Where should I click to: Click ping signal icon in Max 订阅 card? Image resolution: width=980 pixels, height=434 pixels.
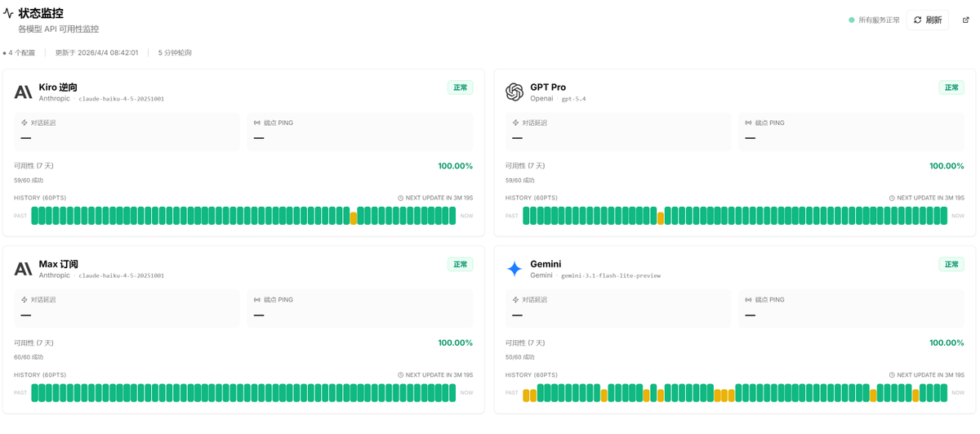pyautogui.click(x=257, y=300)
